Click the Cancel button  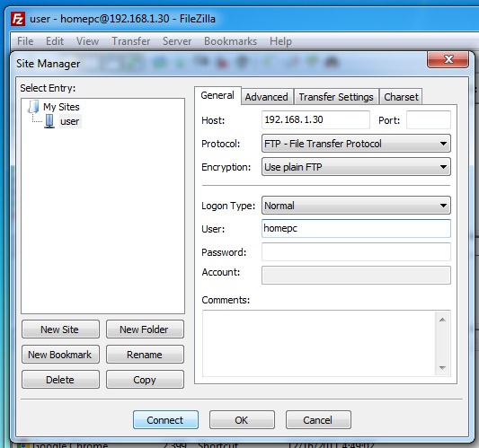coord(318,420)
